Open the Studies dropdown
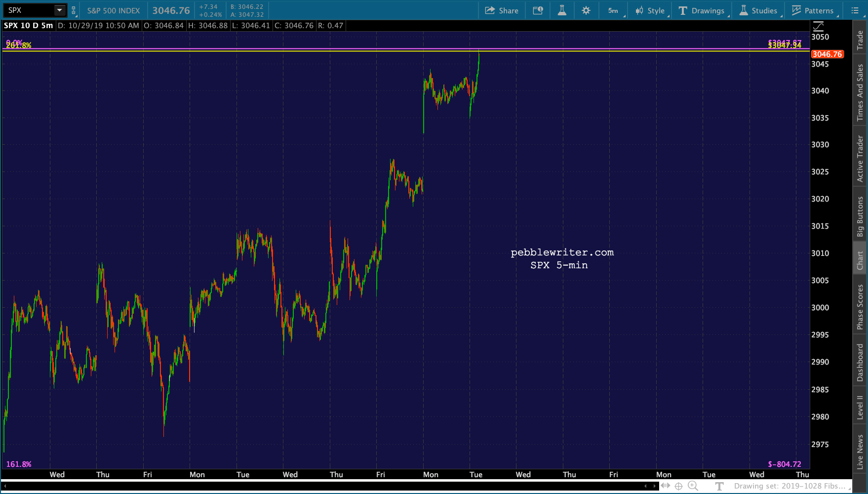 point(758,10)
